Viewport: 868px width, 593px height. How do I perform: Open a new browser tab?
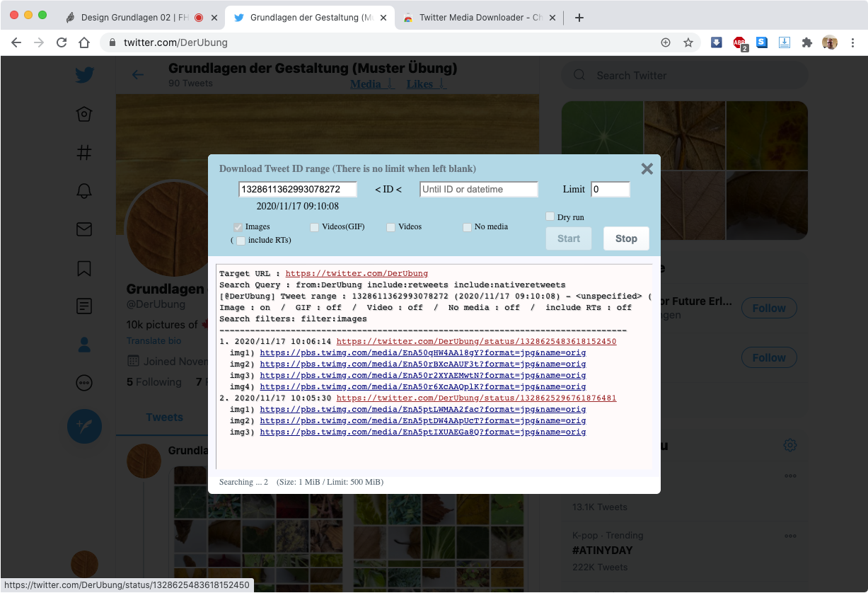579,18
